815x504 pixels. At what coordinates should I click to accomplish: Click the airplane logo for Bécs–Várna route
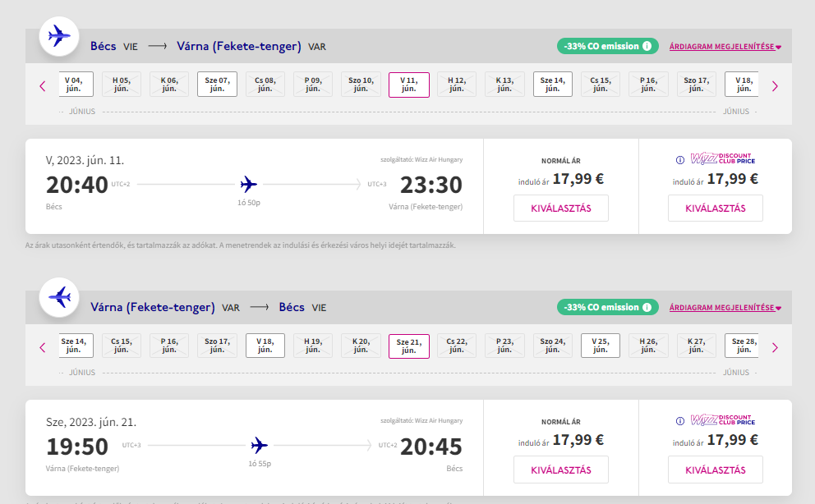(59, 35)
